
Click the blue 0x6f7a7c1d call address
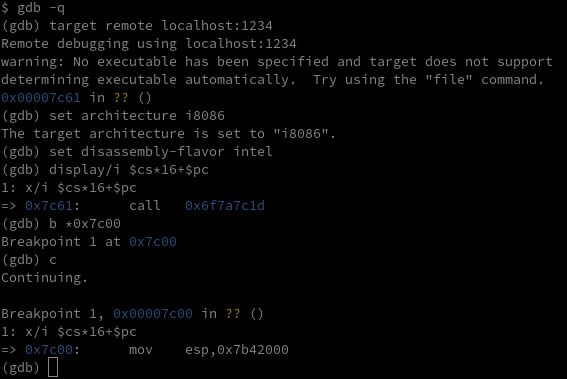click(x=225, y=205)
